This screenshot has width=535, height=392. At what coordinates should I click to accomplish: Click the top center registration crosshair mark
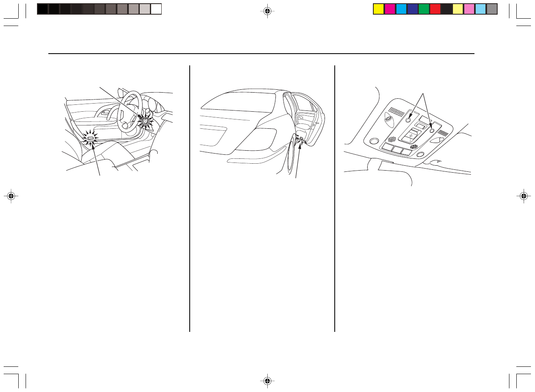[267, 11]
